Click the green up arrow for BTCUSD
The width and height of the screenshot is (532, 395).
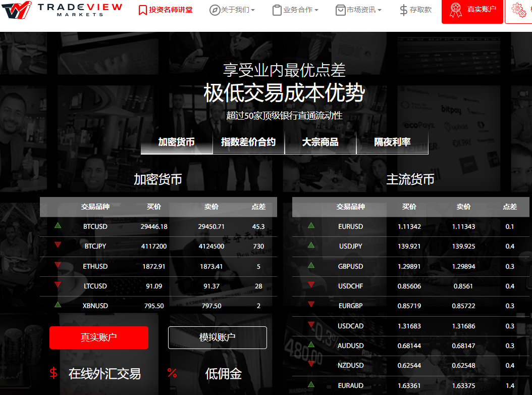click(58, 225)
